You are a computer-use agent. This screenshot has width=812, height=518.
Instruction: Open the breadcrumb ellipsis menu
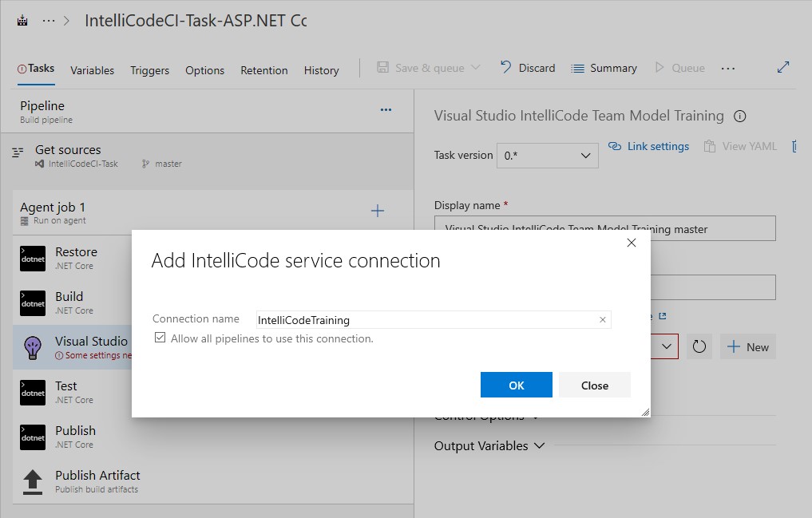49,21
